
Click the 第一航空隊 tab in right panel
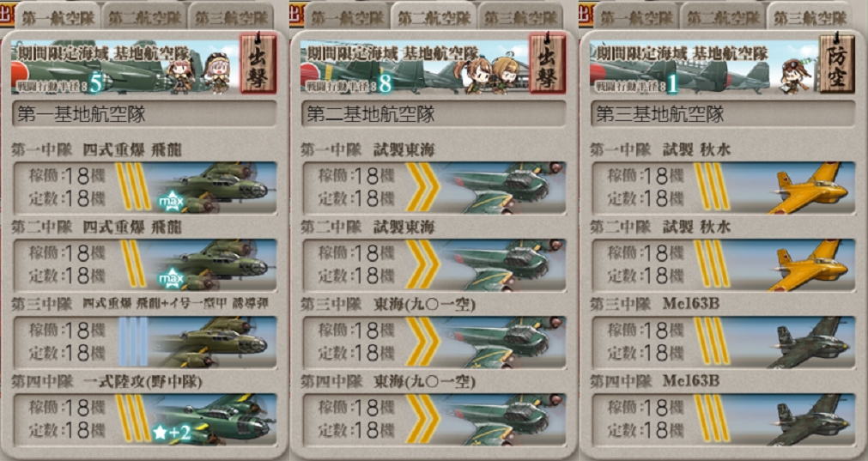(636, 16)
